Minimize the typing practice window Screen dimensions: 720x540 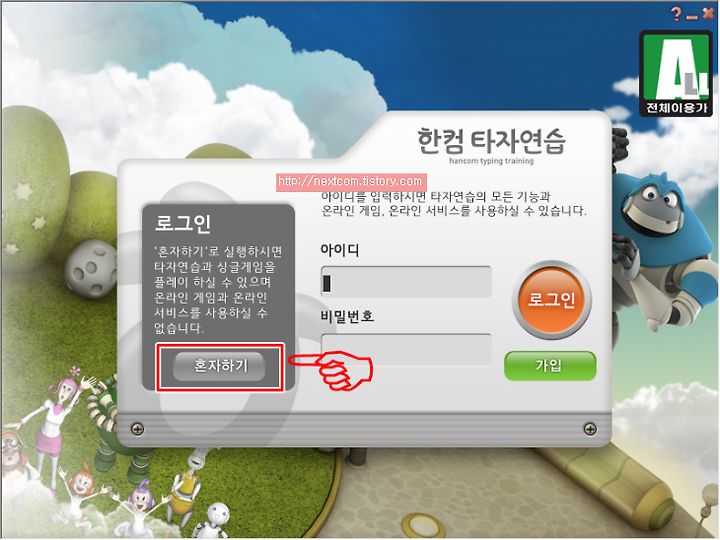(x=692, y=17)
